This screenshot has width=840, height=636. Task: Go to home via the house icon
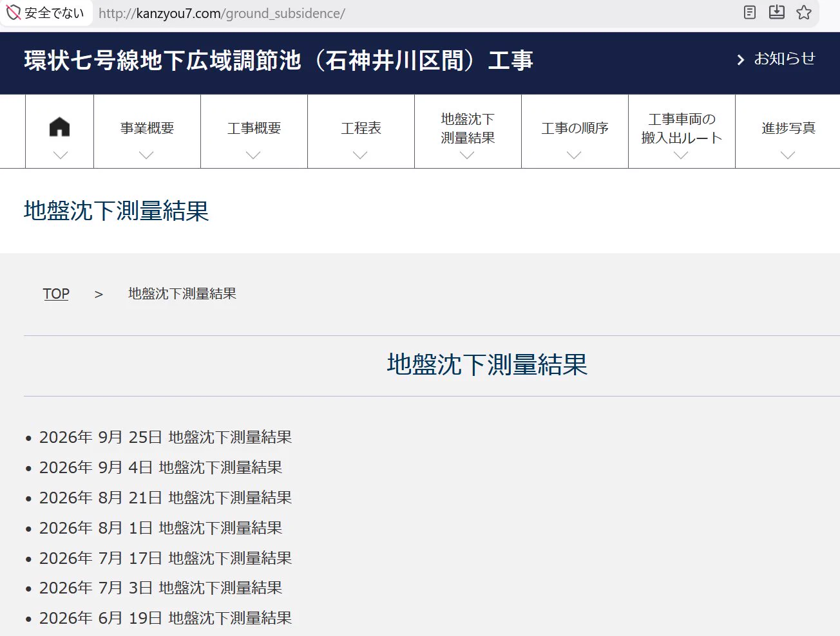59,127
